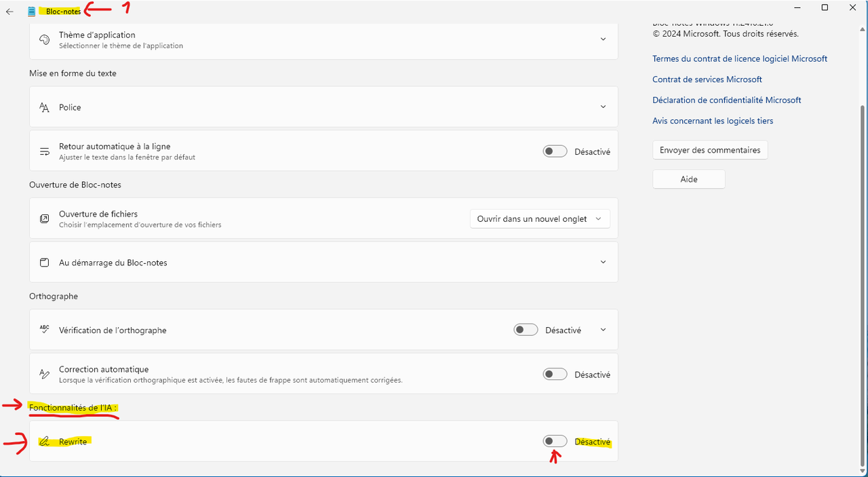Viewport: 868px width, 477px height.
Task: Expand the Au démarrage du Bloc-notes chevron
Action: pos(603,262)
